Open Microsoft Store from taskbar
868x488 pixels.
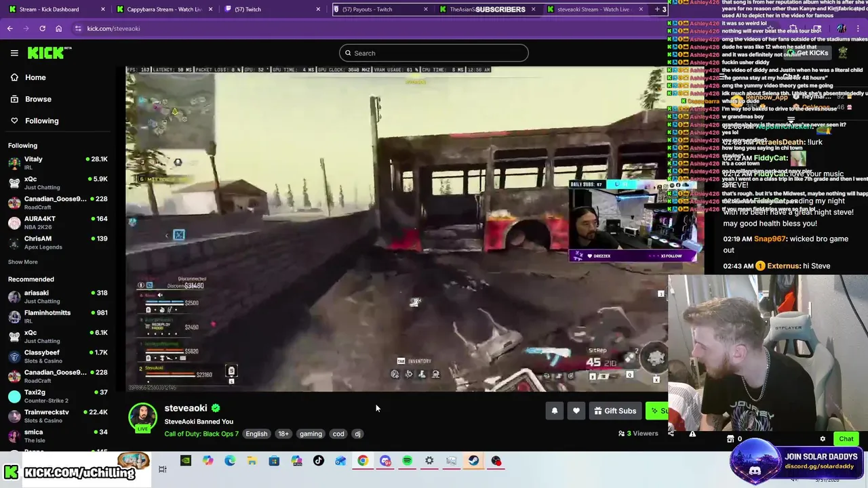[x=274, y=461]
